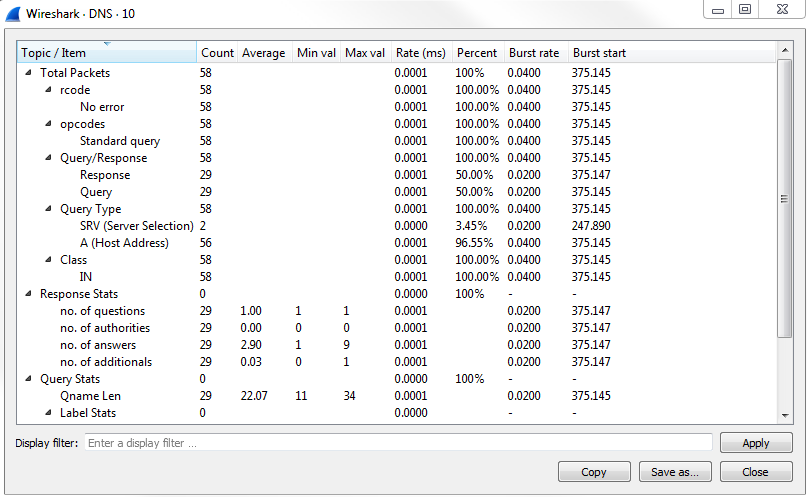
Task: Close the window with the X icon
Action: (x=782, y=10)
